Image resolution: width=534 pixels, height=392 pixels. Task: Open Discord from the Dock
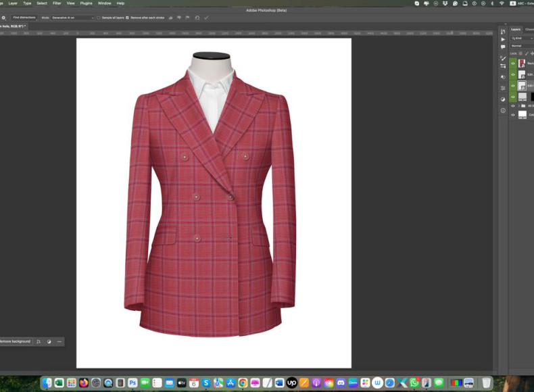(x=341, y=383)
